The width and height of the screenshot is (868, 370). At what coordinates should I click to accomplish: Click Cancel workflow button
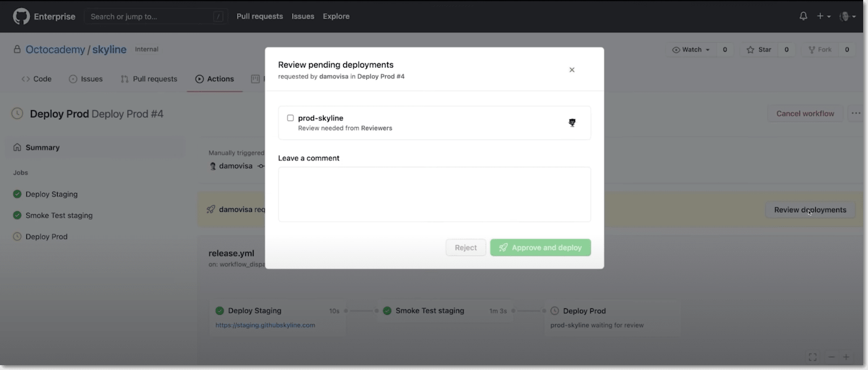tap(805, 113)
